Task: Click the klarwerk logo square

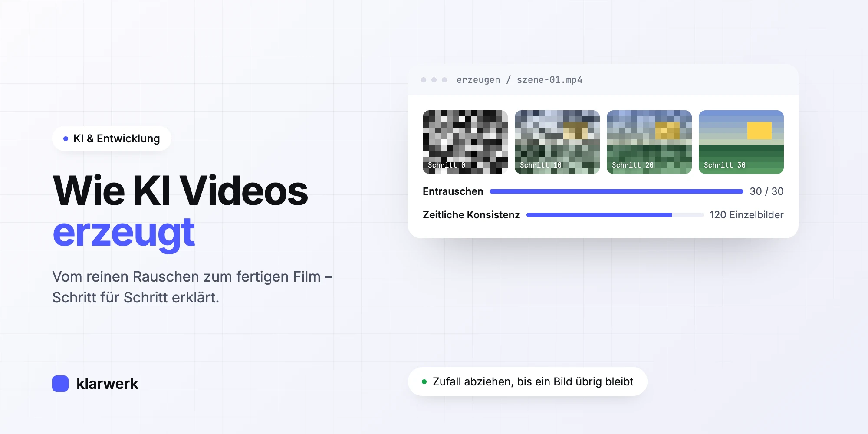Action: 60,384
